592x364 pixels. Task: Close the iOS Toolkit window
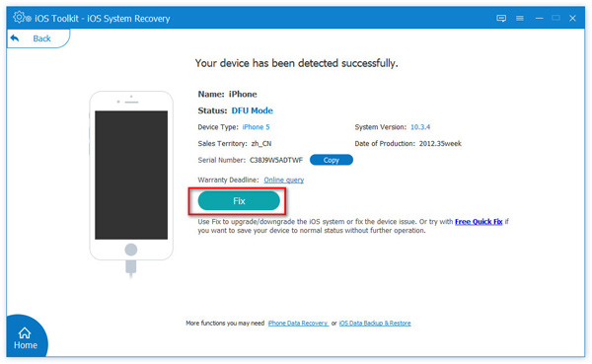coord(572,18)
